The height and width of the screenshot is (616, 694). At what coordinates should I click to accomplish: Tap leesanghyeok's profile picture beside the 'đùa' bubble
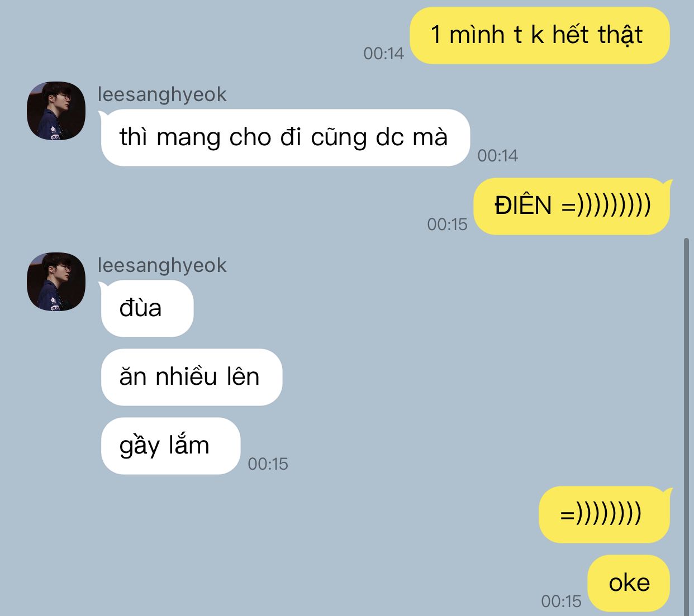click(x=56, y=281)
